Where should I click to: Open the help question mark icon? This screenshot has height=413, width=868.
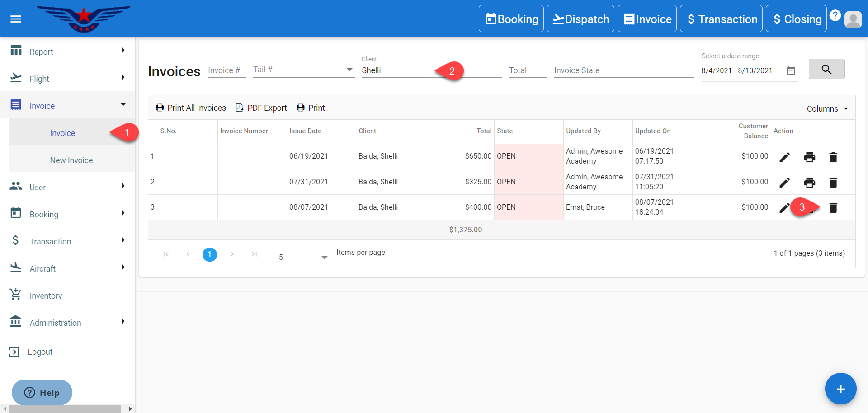pyautogui.click(x=835, y=15)
